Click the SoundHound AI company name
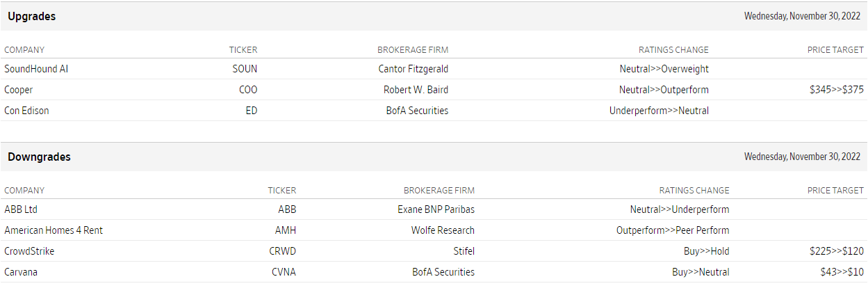 coord(36,69)
